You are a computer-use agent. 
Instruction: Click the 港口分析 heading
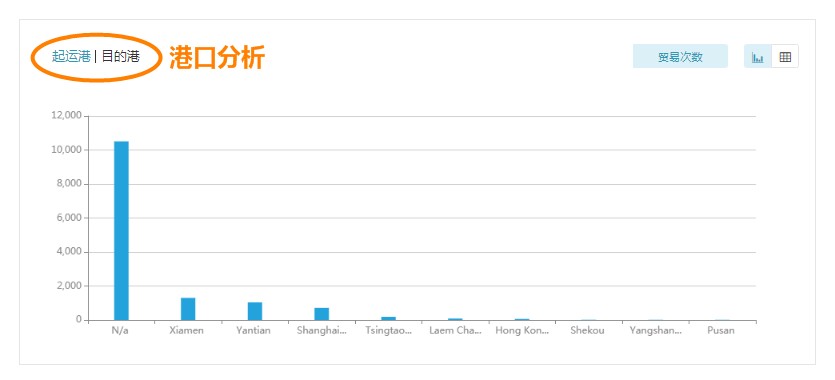(x=217, y=57)
